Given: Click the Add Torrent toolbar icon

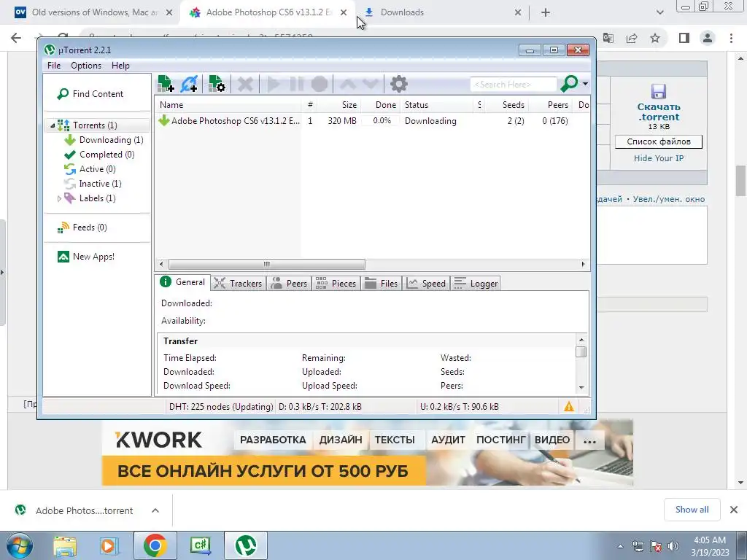Looking at the screenshot, I should 166,84.
